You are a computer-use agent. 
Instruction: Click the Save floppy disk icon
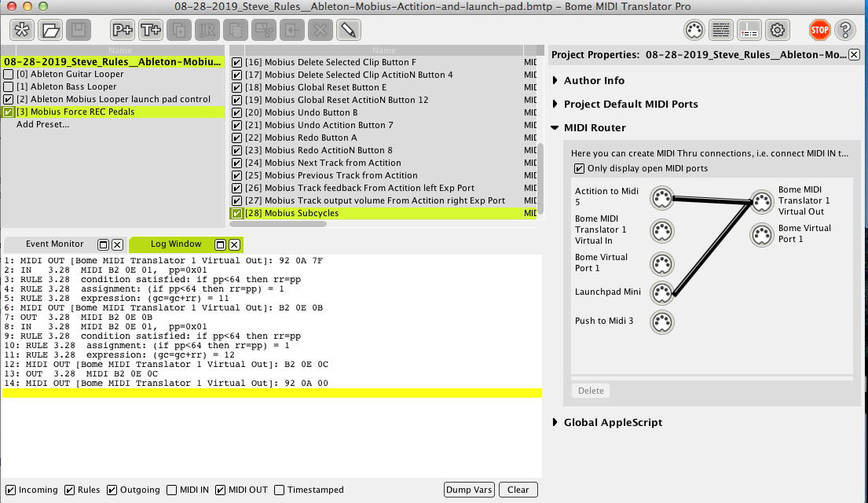point(79,30)
